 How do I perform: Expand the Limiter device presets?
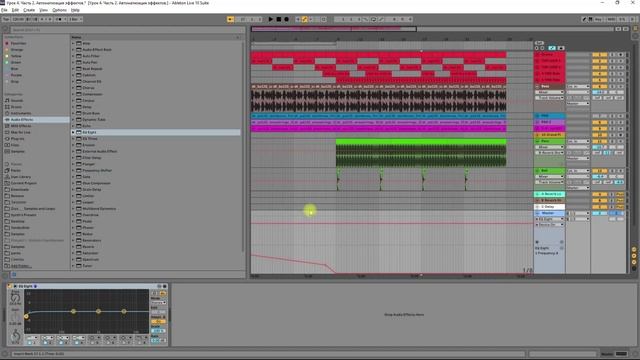click(73, 196)
